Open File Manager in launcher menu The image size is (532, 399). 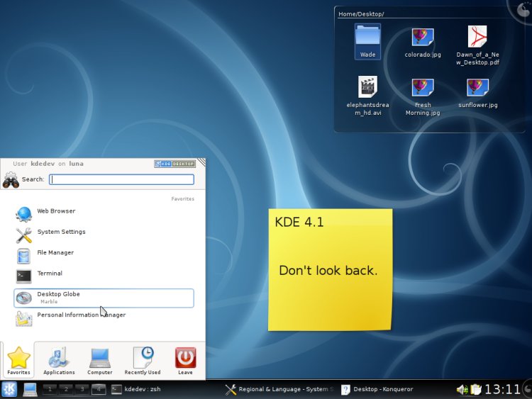click(55, 253)
